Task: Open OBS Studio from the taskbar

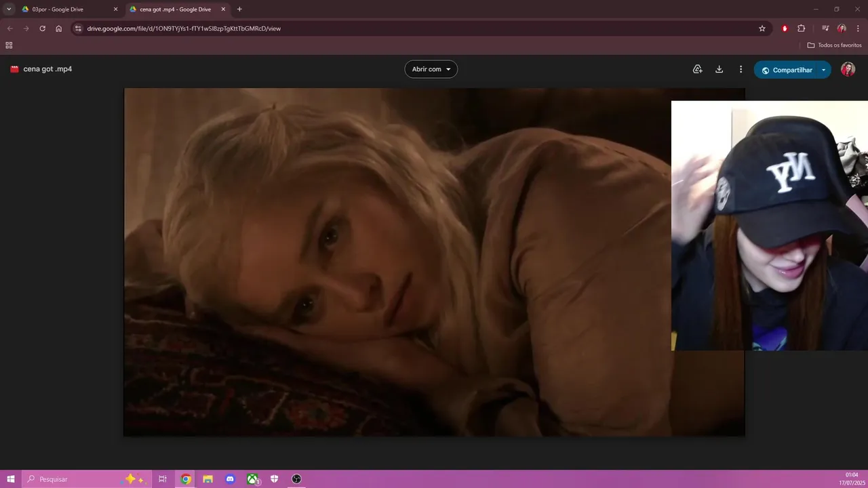Action: coord(296,479)
